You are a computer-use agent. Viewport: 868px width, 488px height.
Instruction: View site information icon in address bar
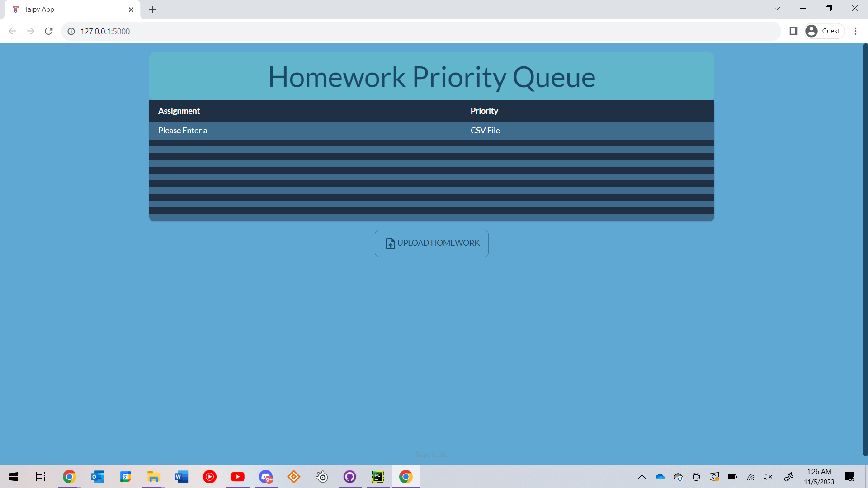[71, 31]
